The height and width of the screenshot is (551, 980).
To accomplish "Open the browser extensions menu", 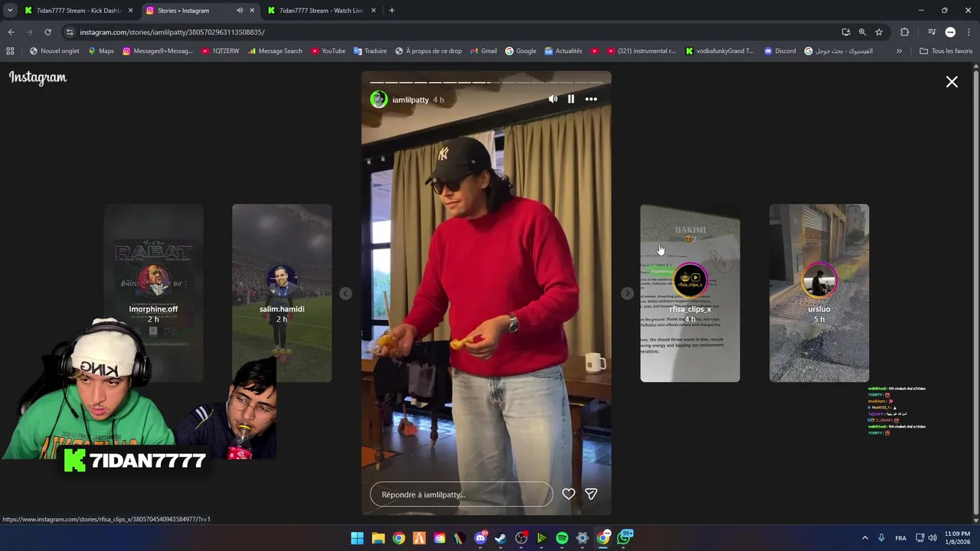I will [x=904, y=32].
